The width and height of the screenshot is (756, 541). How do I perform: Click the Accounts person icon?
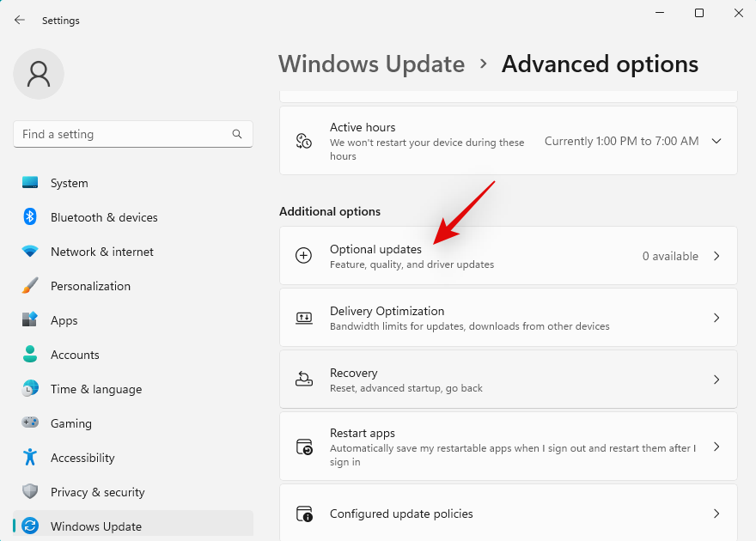pyautogui.click(x=30, y=354)
